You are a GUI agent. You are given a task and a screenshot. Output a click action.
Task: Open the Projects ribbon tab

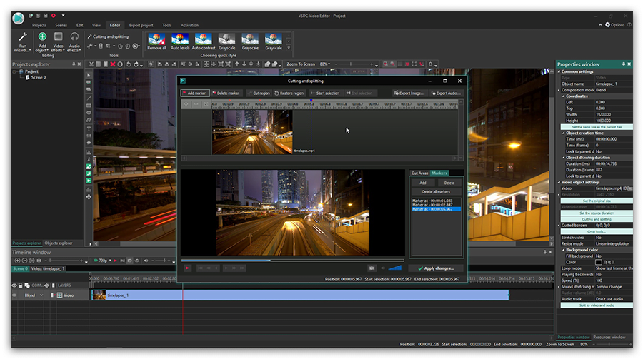click(x=39, y=26)
